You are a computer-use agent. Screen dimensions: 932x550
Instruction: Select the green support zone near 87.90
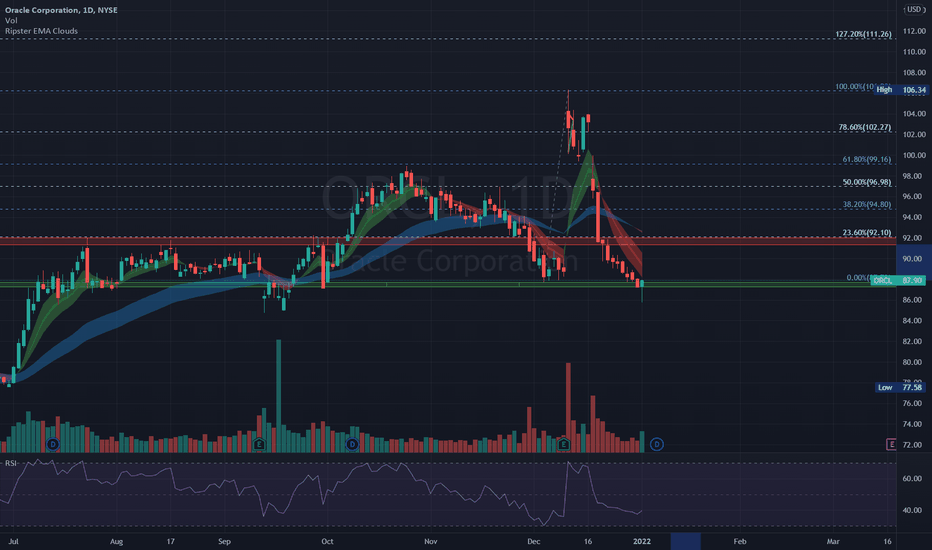pos(448,284)
